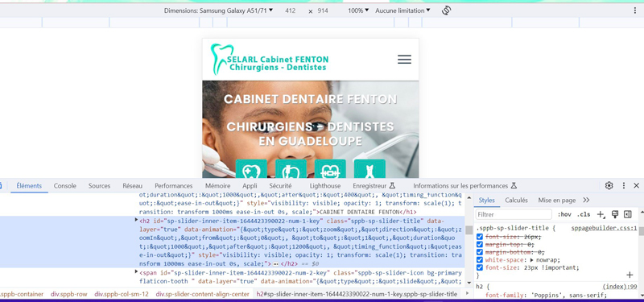Open the 100% zoom dropdown

358,10
